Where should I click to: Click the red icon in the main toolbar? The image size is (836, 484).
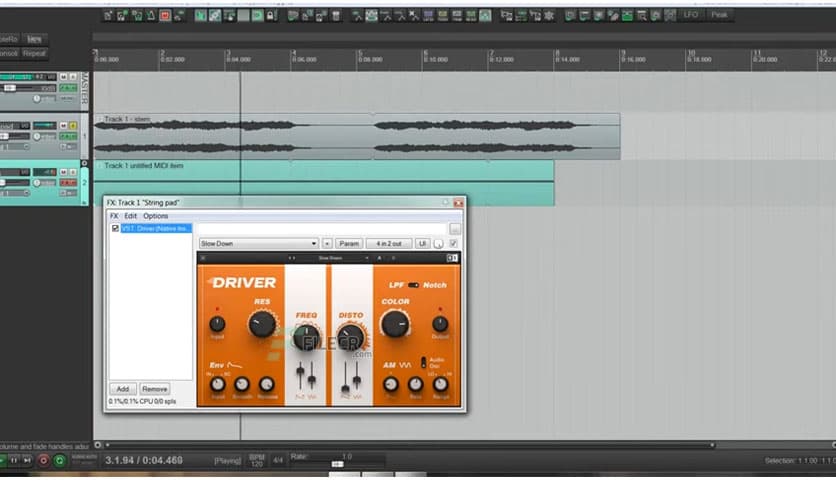pos(165,15)
